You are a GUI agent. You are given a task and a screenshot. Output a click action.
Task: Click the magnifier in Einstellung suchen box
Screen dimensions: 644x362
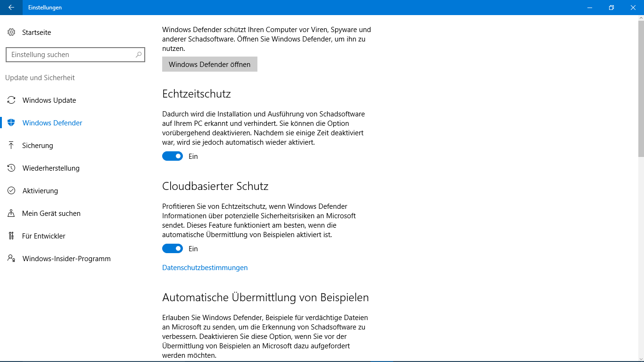click(x=139, y=55)
